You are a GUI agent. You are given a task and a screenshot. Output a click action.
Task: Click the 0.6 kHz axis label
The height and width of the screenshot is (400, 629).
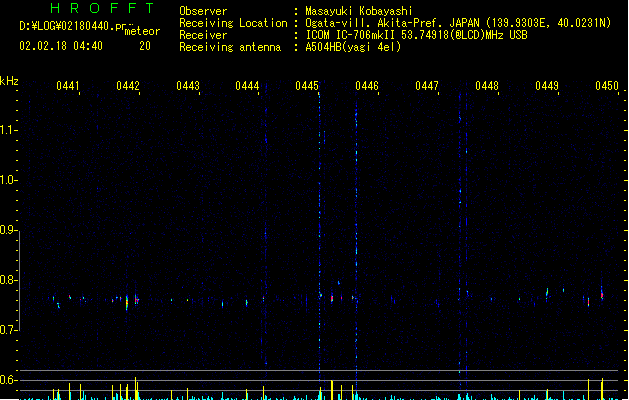tap(8, 380)
